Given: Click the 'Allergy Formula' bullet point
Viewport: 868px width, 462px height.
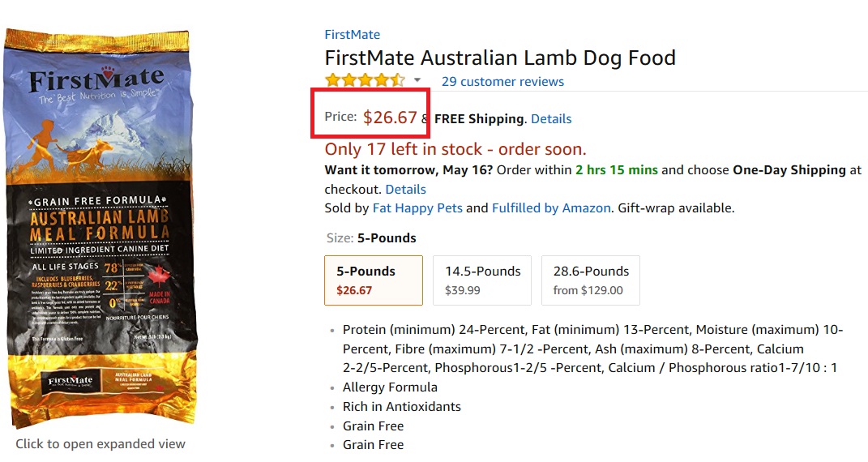Looking at the screenshot, I should (390, 387).
